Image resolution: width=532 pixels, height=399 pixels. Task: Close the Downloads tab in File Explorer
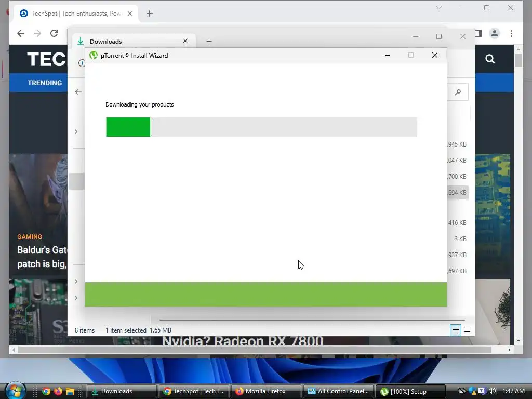185,41
